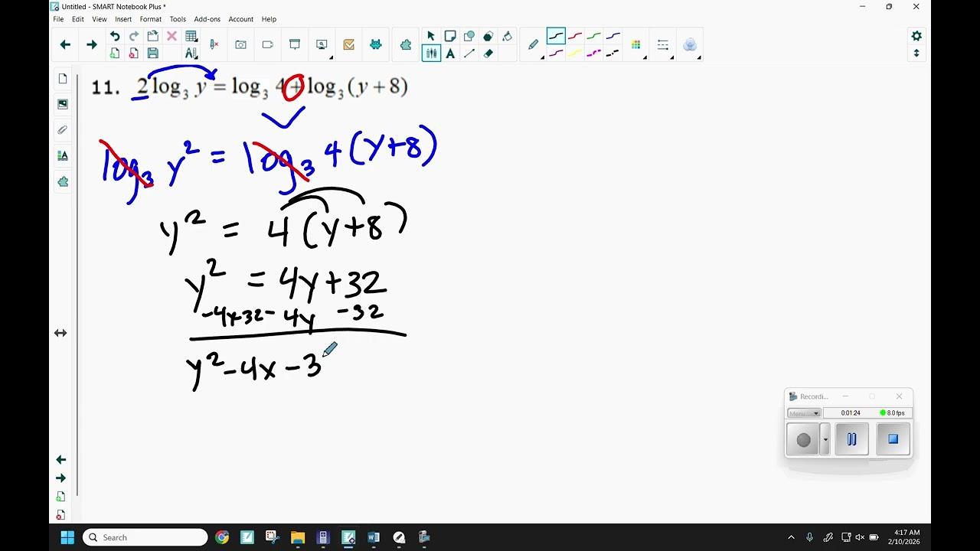Open the add-ons puzzle piece panel

(406, 45)
